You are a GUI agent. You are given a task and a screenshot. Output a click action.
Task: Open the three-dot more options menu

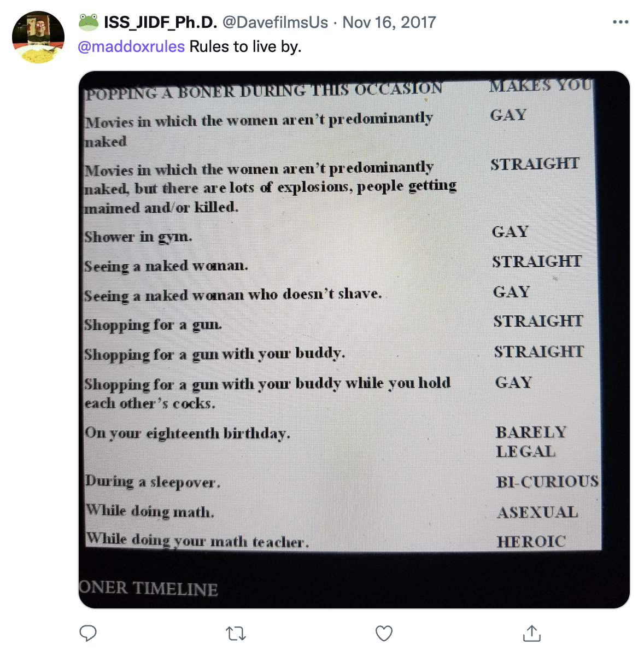[620, 22]
